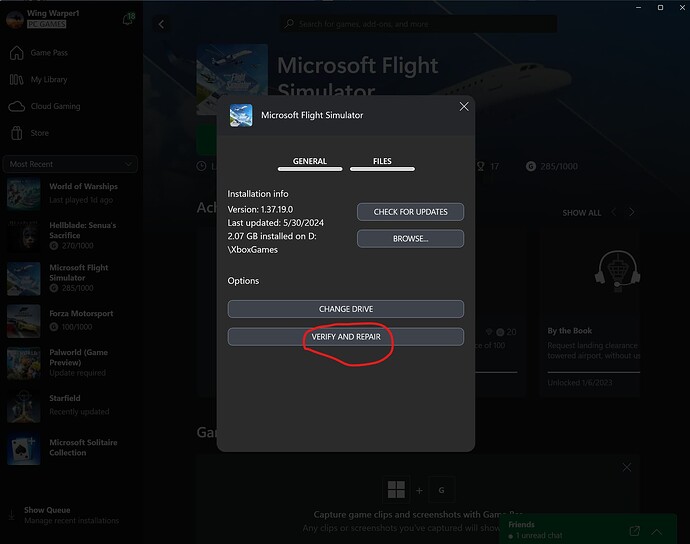Go back with the arrow button
The image size is (690, 544).
point(161,24)
